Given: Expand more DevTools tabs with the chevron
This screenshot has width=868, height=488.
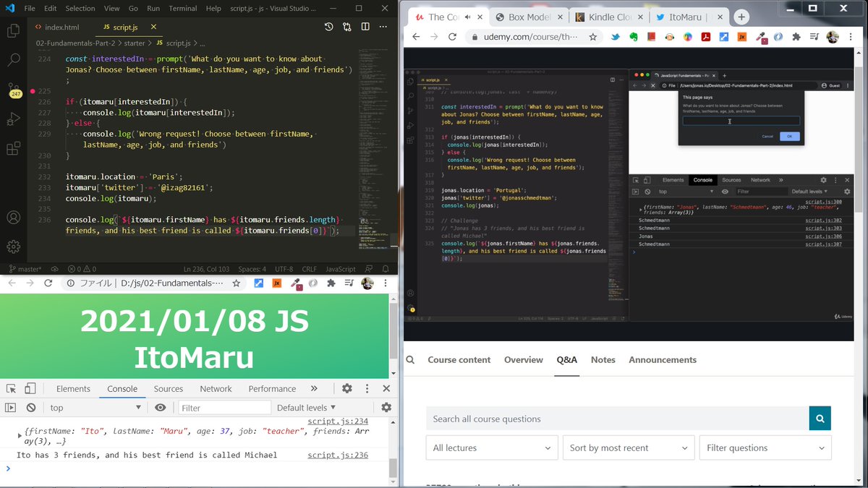Looking at the screenshot, I should tap(312, 388).
